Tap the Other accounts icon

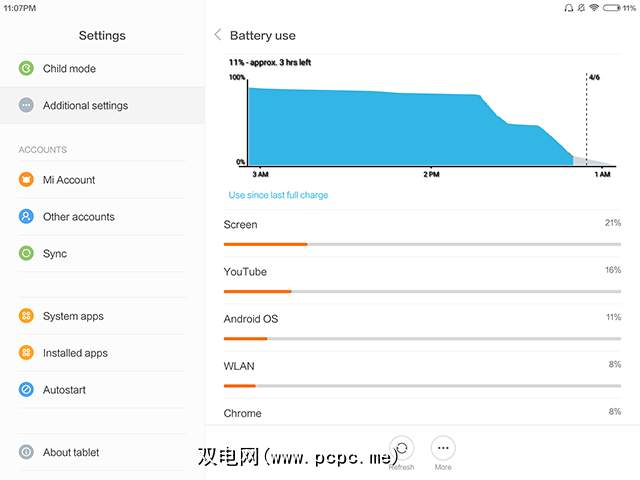[26, 217]
